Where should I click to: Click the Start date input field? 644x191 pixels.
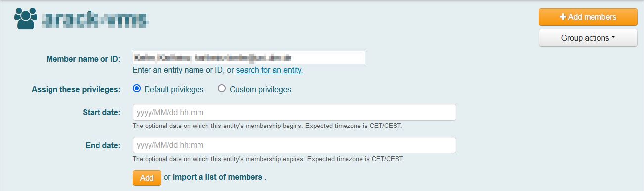coord(294,112)
